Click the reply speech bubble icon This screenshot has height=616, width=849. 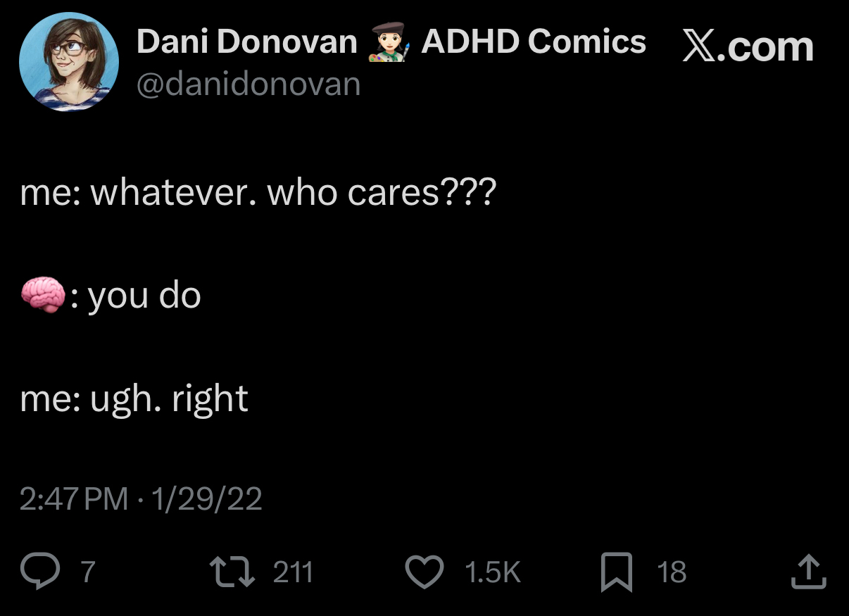click(x=43, y=571)
